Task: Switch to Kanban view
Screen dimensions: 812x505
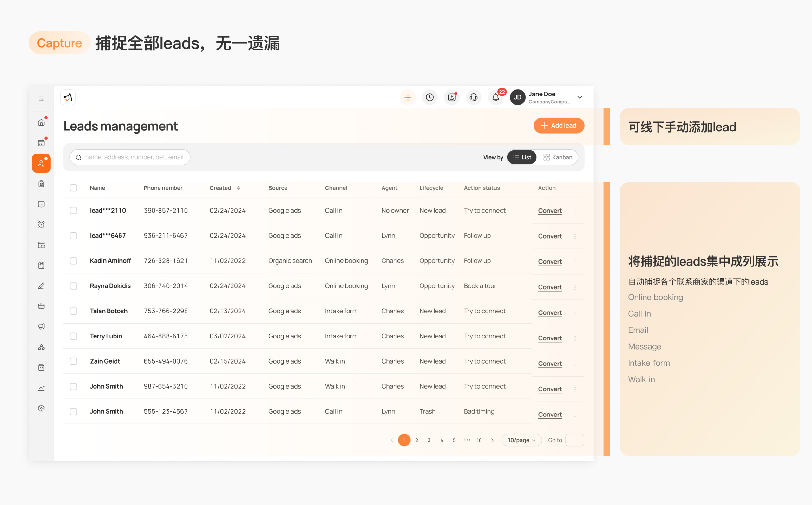Action: pos(558,157)
